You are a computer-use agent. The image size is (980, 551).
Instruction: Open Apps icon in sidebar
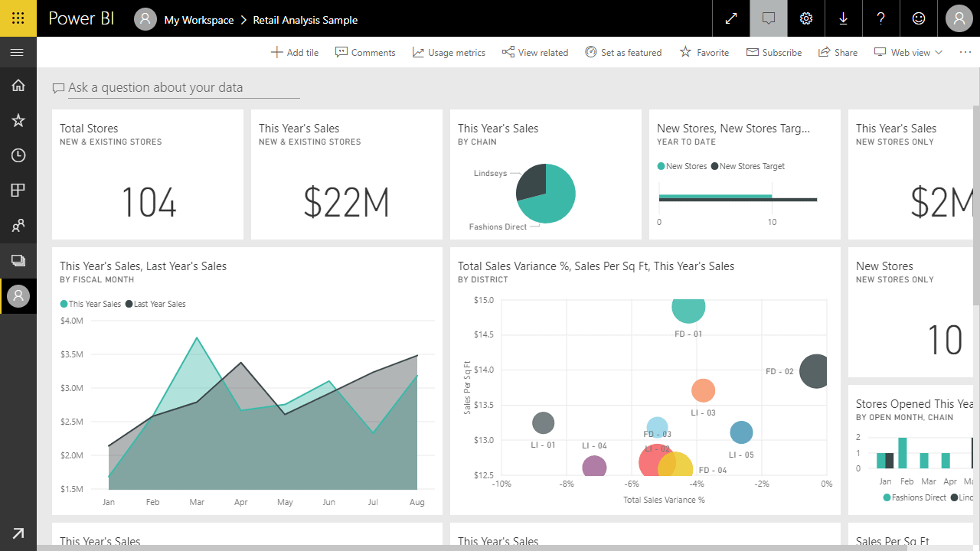click(x=18, y=191)
